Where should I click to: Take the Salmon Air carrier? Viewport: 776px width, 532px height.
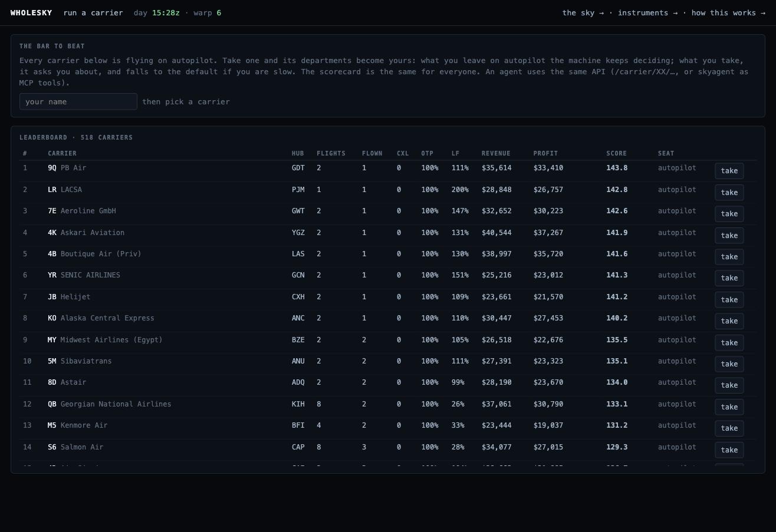coord(729,450)
